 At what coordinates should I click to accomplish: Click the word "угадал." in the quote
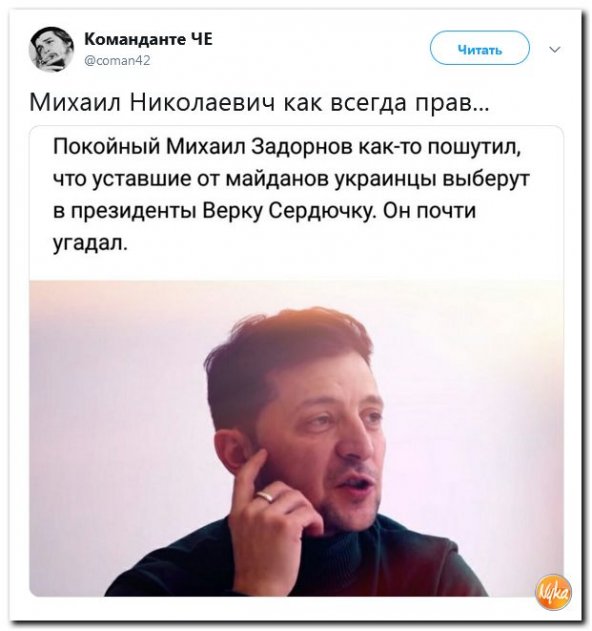(x=90, y=243)
